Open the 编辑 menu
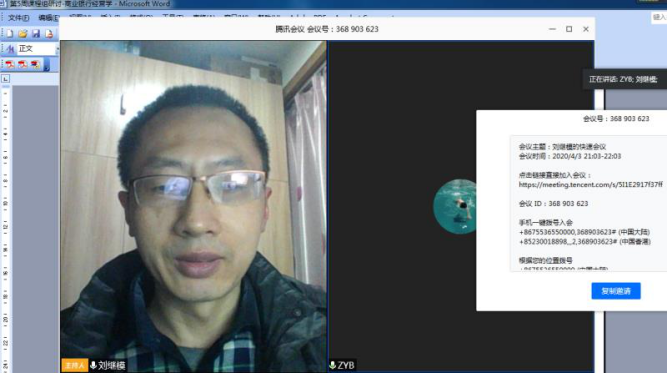The image size is (667, 373). click(x=48, y=18)
